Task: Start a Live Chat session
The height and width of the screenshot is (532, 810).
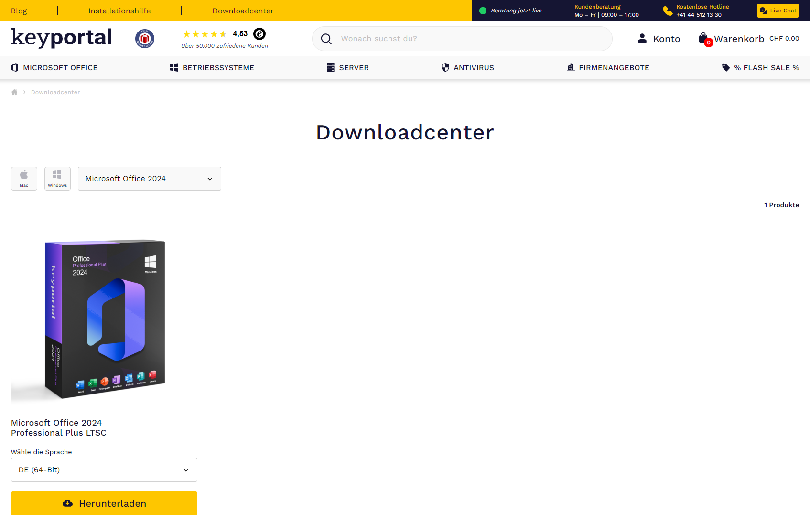Action: (778, 11)
